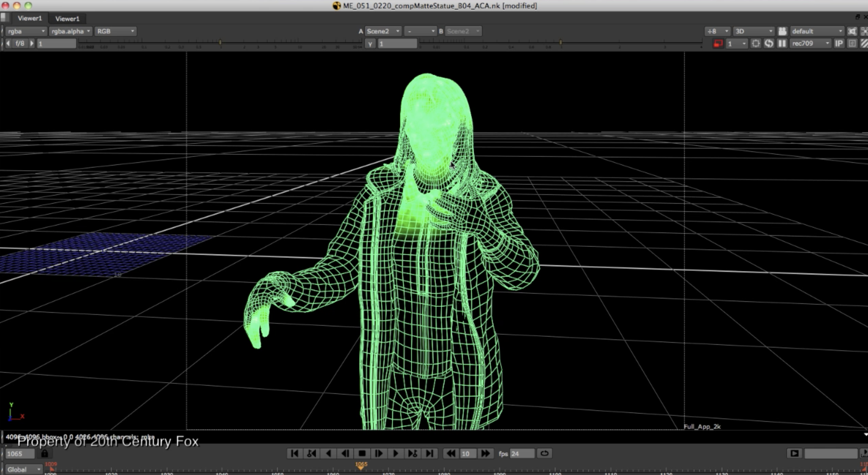Toggle the clipping warning stripes icon

(864, 44)
